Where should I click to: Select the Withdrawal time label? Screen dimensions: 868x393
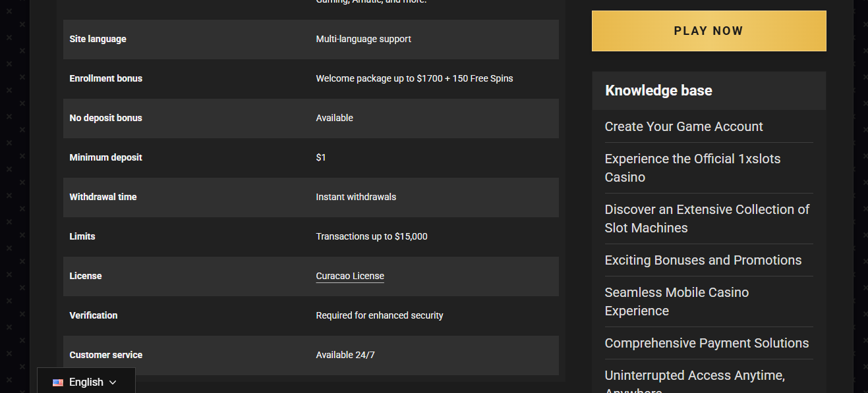coord(103,197)
